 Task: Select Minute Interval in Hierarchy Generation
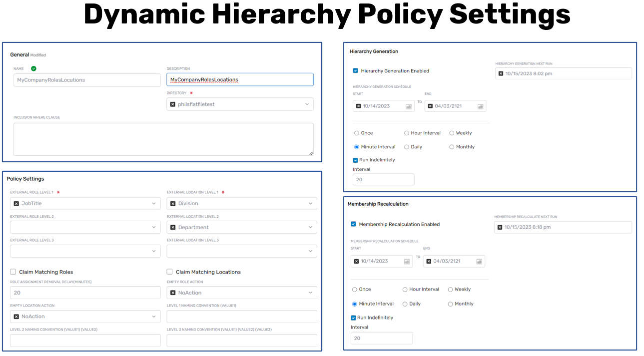click(x=356, y=147)
